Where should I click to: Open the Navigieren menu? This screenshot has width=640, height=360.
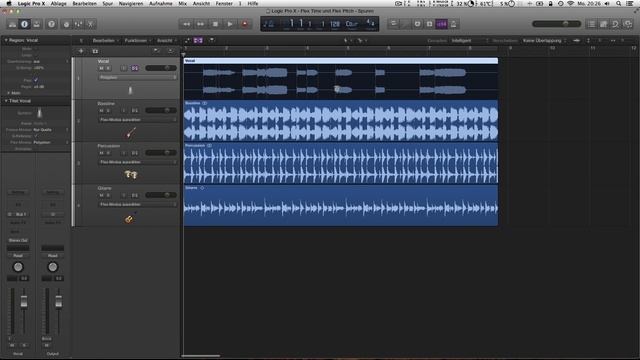(x=131, y=3)
